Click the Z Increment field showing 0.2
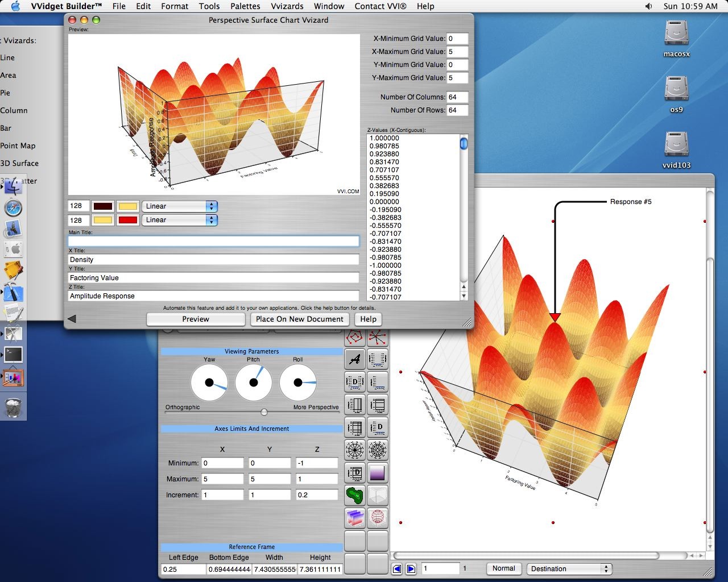The image size is (728, 582). pyautogui.click(x=317, y=495)
